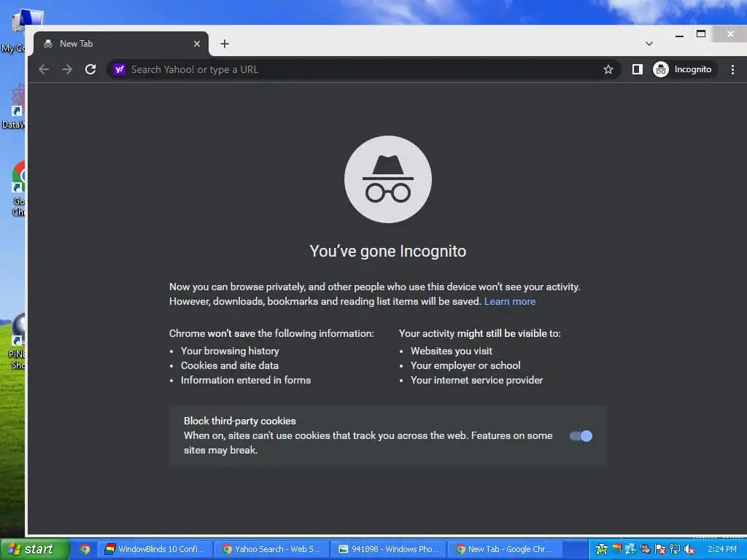Open the side panel icon
Image resolution: width=747 pixels, height=560 pixels.
pyautogui.click(x=638, y=69)
